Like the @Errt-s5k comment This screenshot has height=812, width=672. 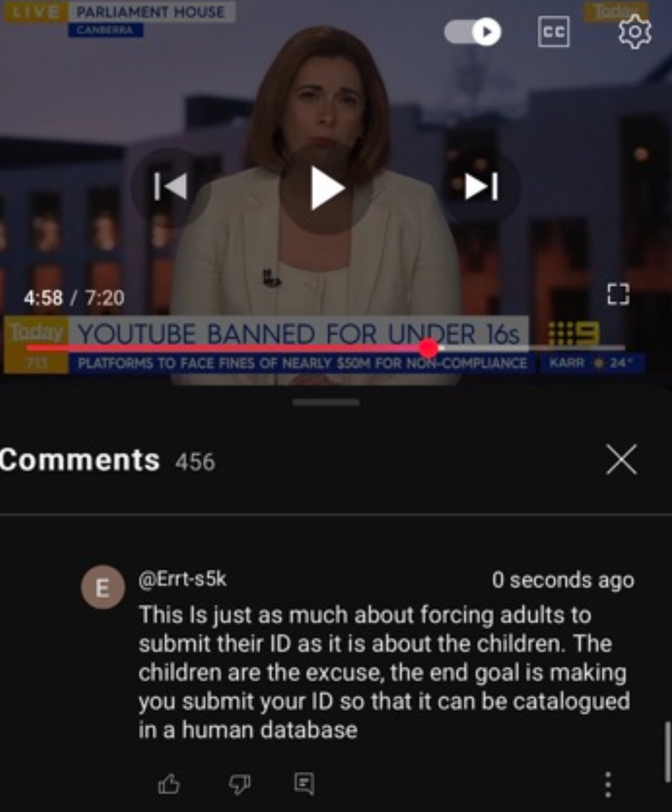point(169,783)
